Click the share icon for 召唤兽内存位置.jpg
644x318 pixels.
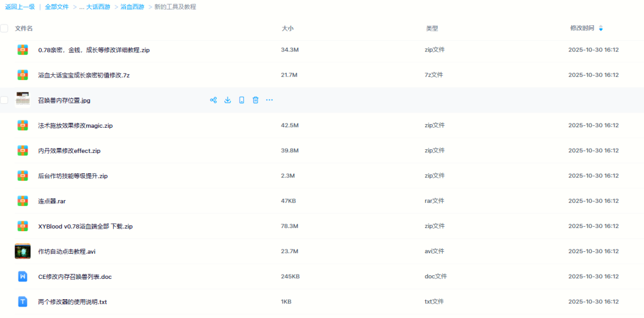pos(213,100)
